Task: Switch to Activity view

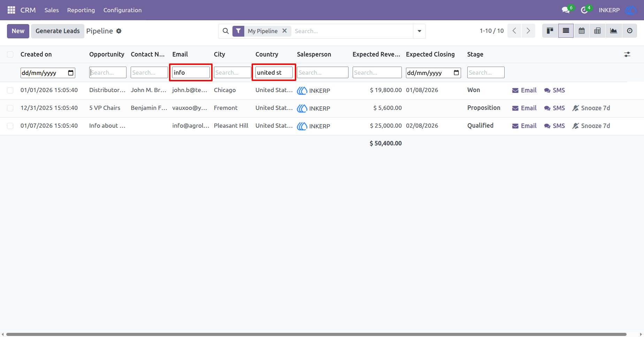Action: (x=629, y=31)
